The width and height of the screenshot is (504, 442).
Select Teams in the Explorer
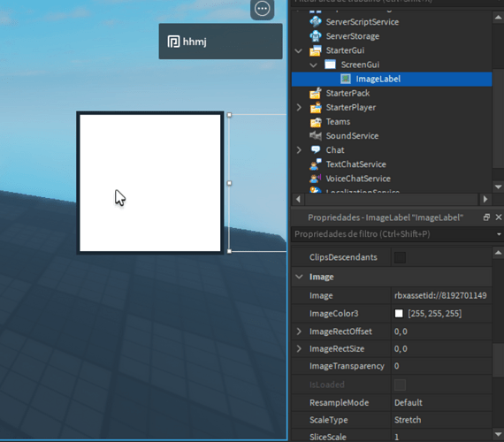click(338, 122)
